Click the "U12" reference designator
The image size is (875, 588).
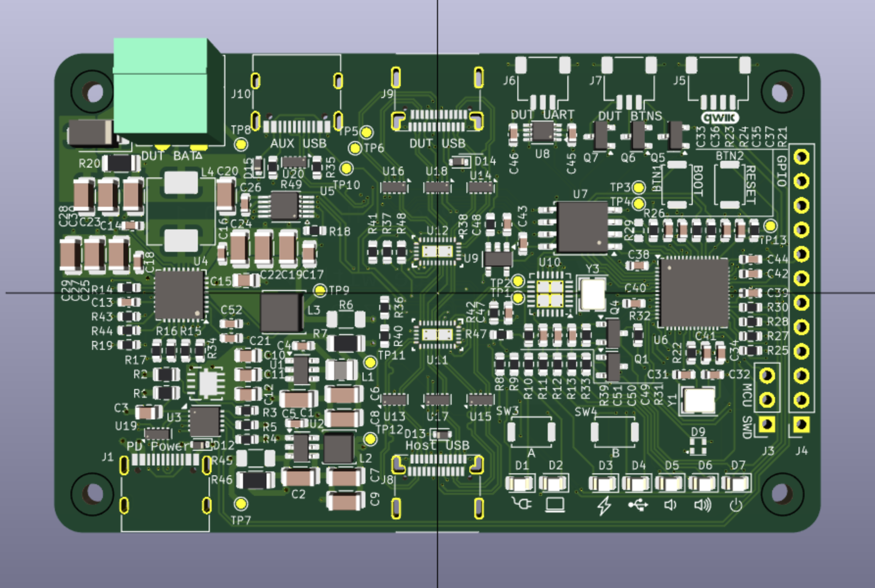coord(437,230)
